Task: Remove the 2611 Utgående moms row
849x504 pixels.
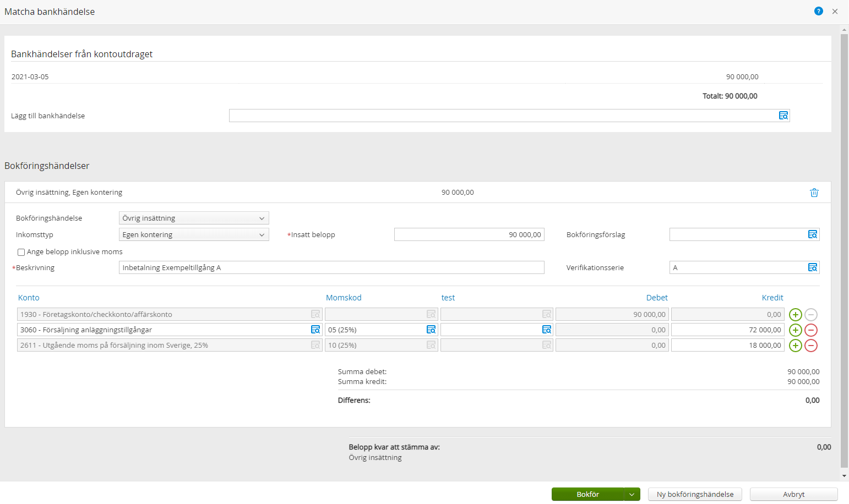Action: pos(810,346)
